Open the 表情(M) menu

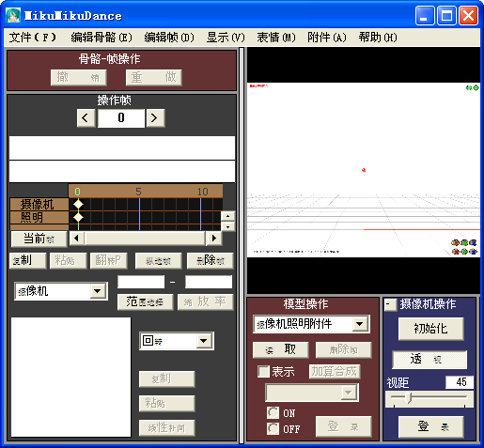point(276,38)
